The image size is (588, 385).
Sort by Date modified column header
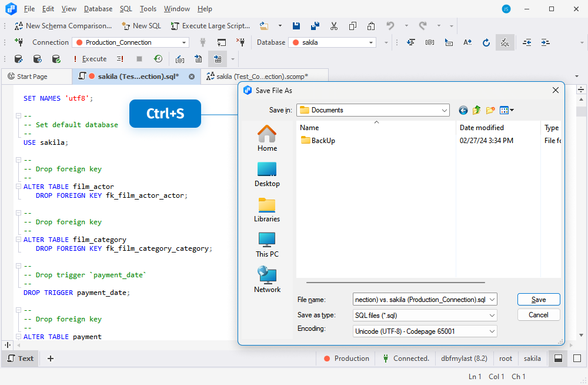tap(498, 128)
